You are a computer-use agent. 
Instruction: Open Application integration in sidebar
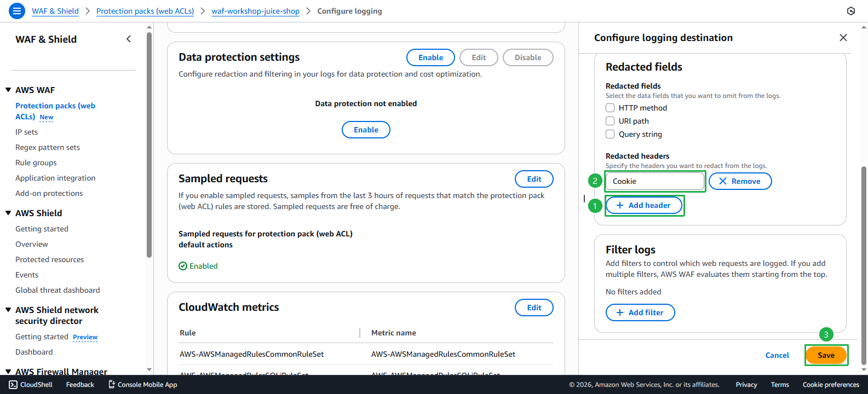coord(55,178)
